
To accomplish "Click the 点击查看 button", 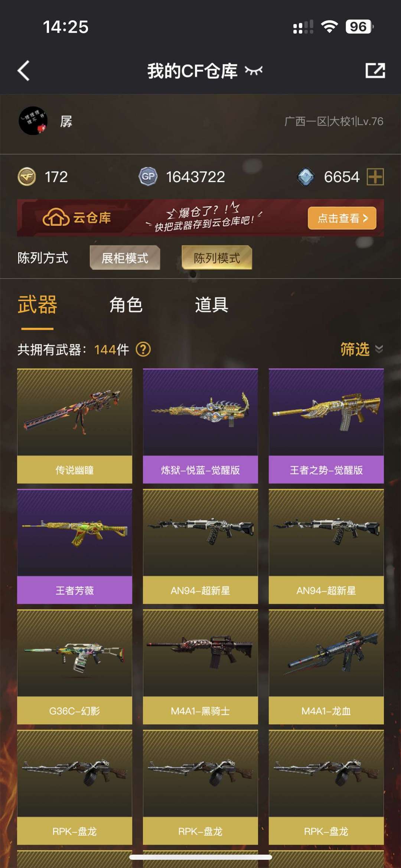I will pyautogui.click(x=342, y=218).
